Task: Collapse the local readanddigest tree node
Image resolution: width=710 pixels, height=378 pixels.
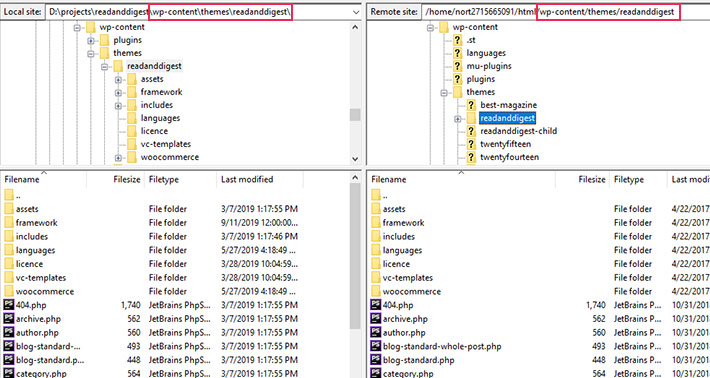Action: (x=104, y=67)
